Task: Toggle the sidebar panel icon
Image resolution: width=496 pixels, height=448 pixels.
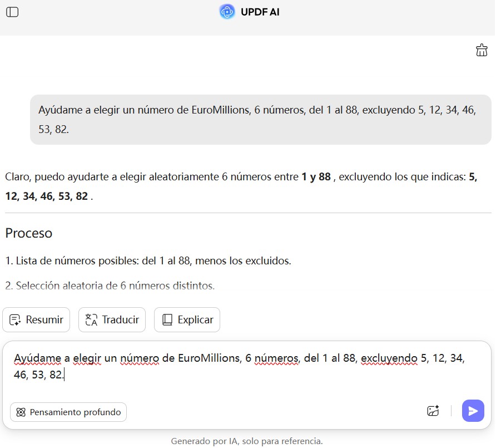Action: tap(12, 12)
